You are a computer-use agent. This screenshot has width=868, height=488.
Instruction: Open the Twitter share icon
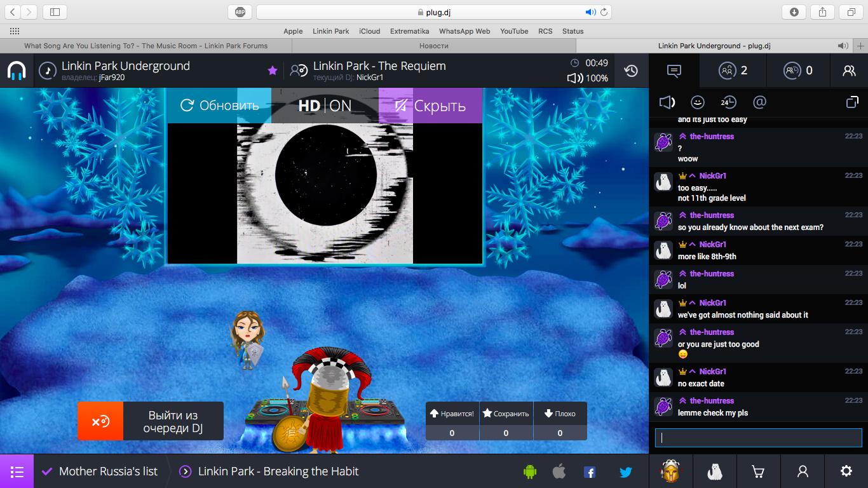pos(626,472)
